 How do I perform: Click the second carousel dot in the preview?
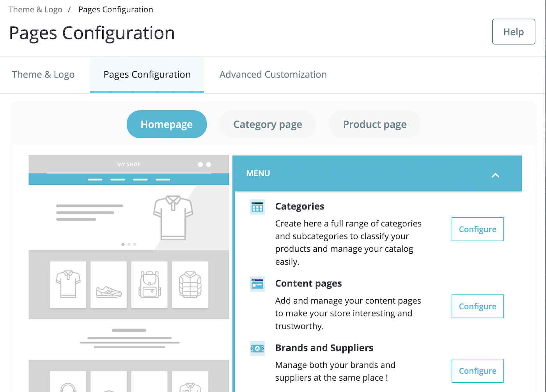[x=129, y=244]
